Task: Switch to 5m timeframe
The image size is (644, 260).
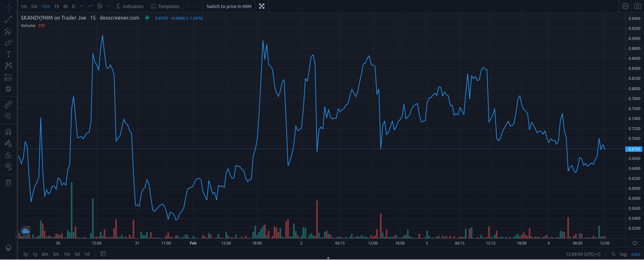Action: pos(34,6)
